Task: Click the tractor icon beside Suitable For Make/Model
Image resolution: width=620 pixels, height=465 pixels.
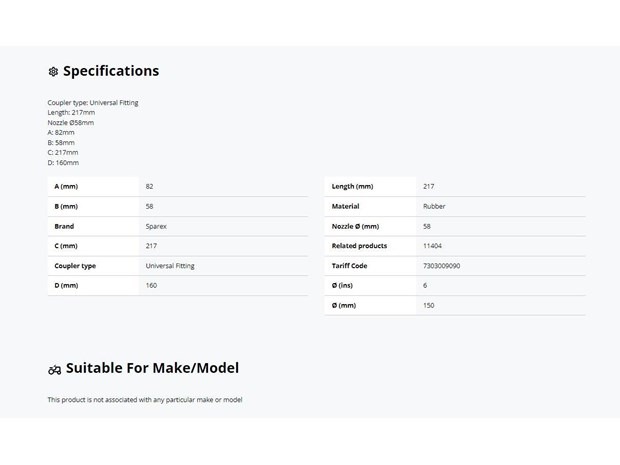Action: click(x=55, y=370)
